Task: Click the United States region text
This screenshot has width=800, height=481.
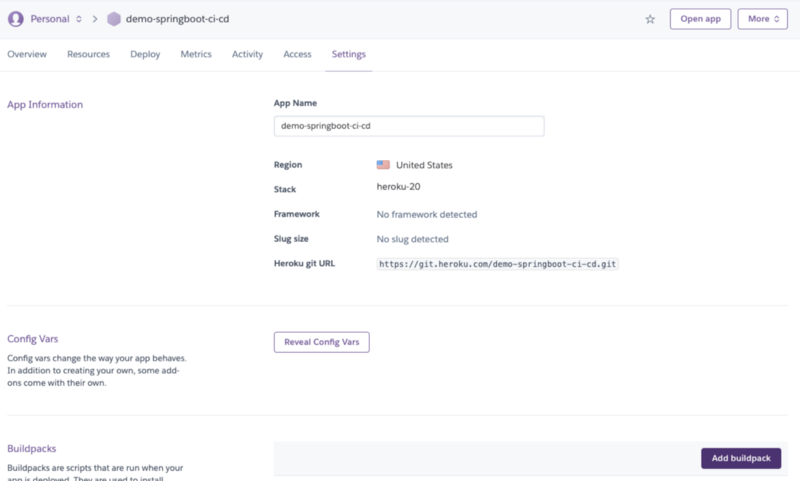Action: click(x=424, y=165)
